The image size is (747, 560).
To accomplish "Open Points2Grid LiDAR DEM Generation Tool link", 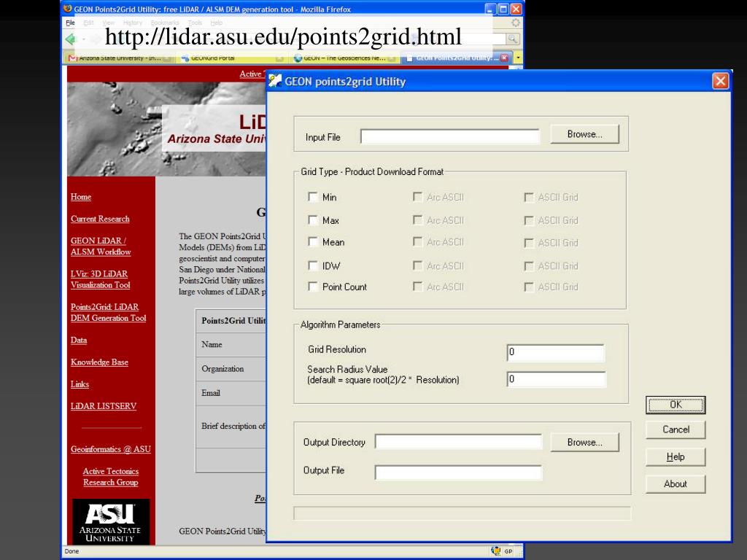I will [108, 312].
